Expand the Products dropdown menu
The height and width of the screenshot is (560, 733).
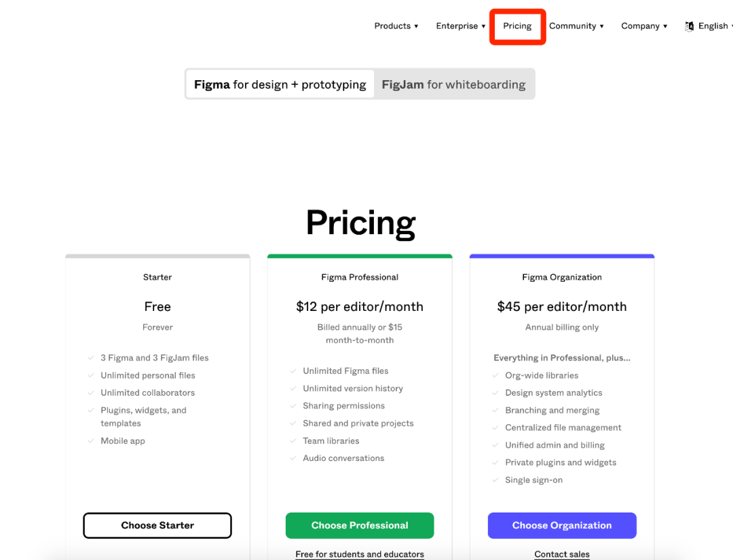[x=396, y=26]
